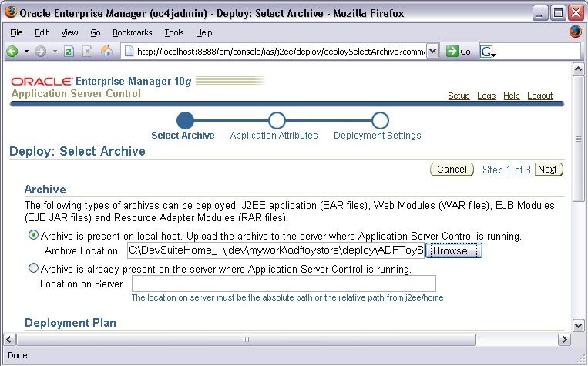
Task: Open the Logs link
Action: (x=486, y=96)
